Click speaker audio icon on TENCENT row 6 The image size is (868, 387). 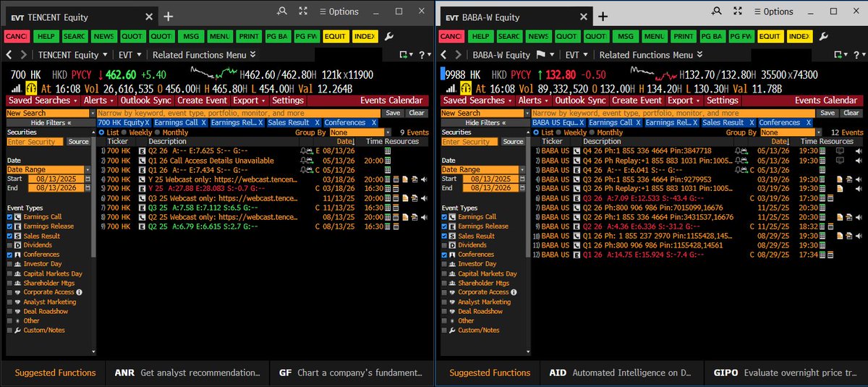point(423,197)
